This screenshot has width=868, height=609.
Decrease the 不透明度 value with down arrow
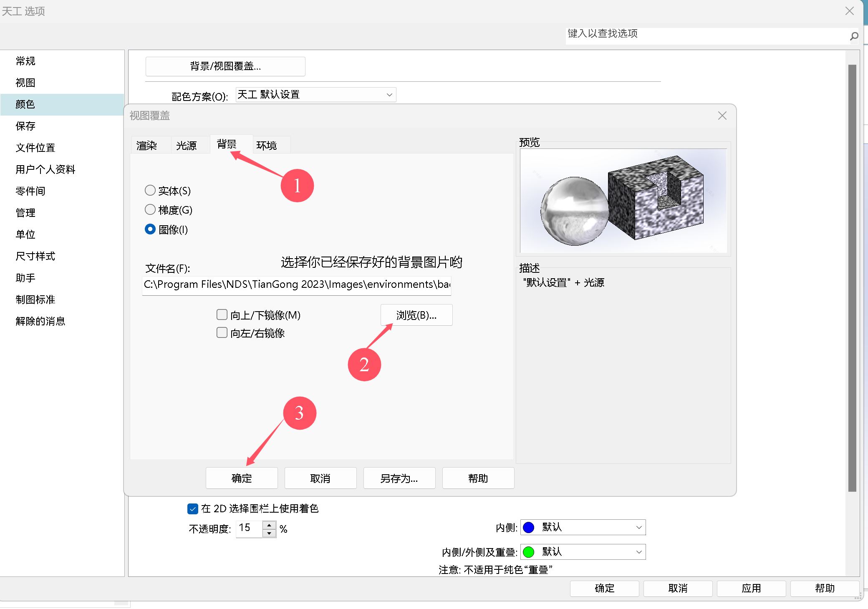[269, 533]
